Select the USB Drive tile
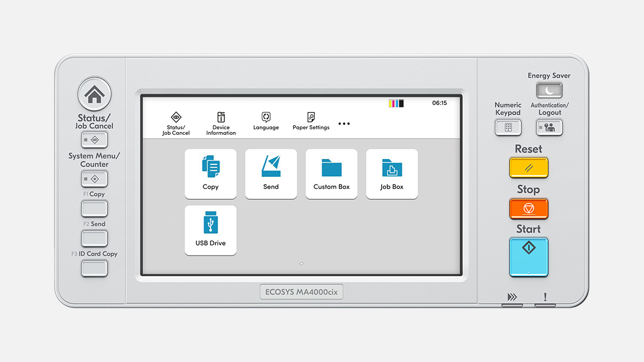The width and height of the screenshot is (644, 362). 210,230
